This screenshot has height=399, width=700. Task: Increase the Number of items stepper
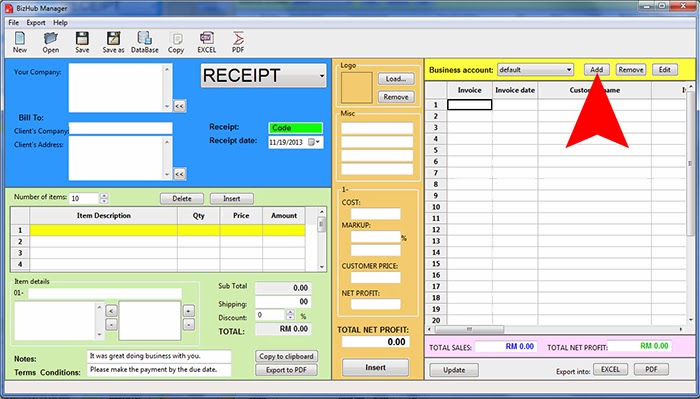coord(104,195)
